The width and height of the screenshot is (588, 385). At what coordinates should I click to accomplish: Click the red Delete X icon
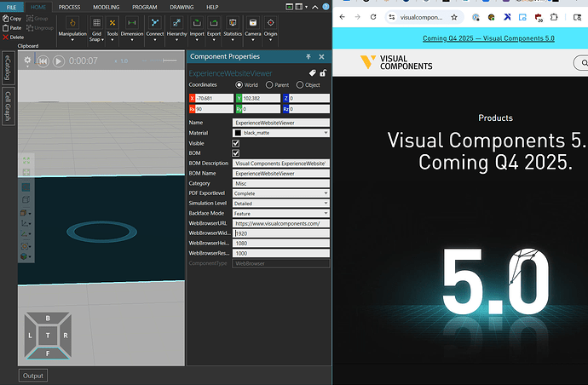5,37
